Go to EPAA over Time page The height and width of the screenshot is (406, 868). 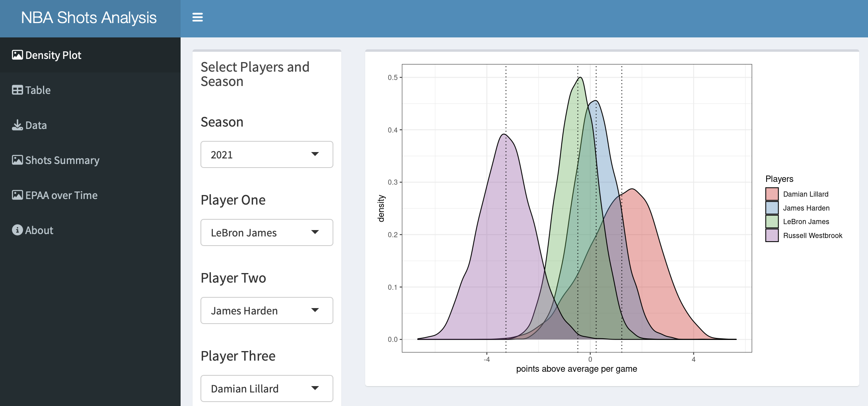coord(62,195)
